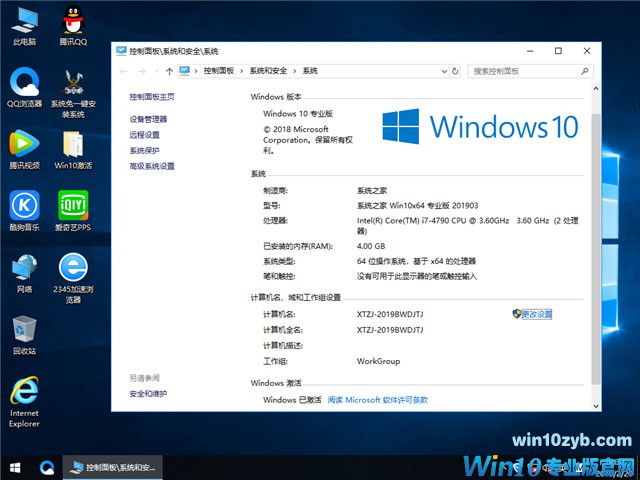Open the 腾讯QQ penguin desktop icon
Image resolution: width=640 pixels, height=480 pixels.
pos(73,26)
